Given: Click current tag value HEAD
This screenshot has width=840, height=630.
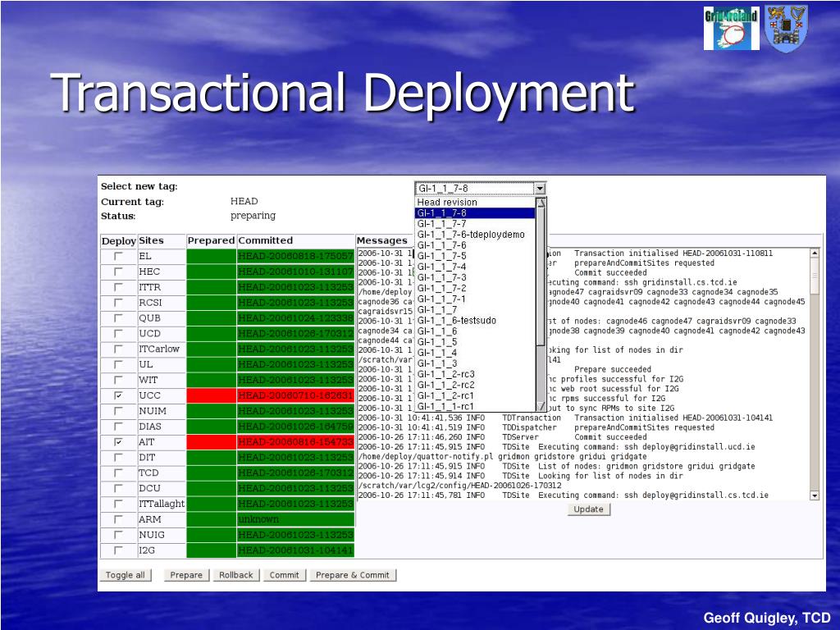Looking at the screenshot, I should tap(244, 201).
